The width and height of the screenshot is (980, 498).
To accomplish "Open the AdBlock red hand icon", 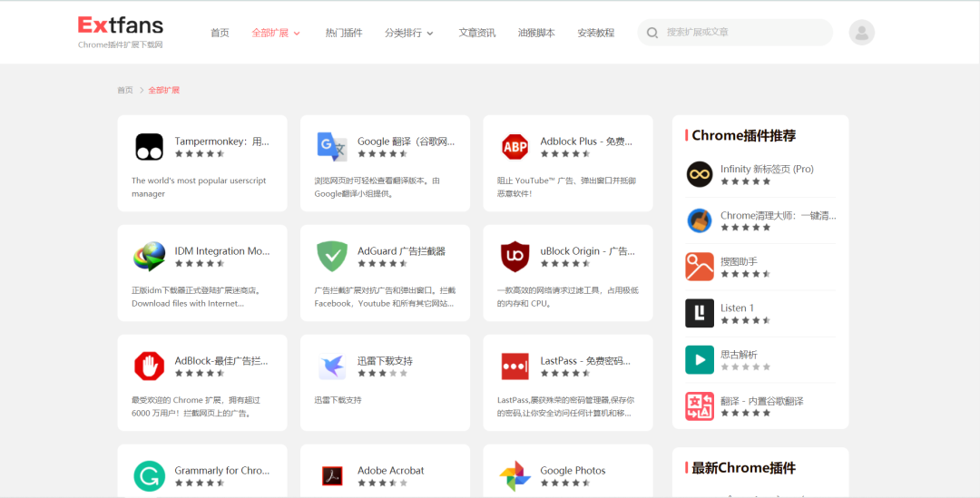I will pyautogui.click(x=150, y=366).
